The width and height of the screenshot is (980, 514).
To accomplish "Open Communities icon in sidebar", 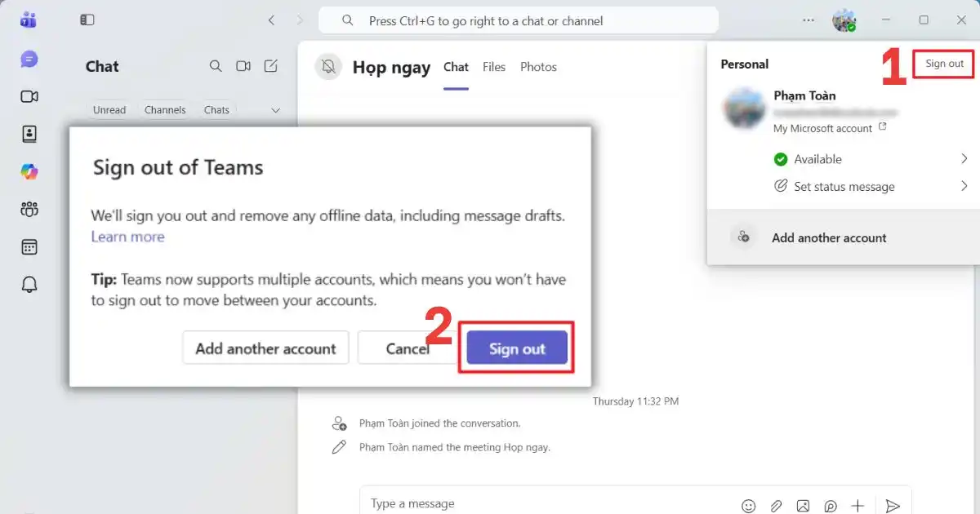I will pyautogui.click(x=29, y=209).
